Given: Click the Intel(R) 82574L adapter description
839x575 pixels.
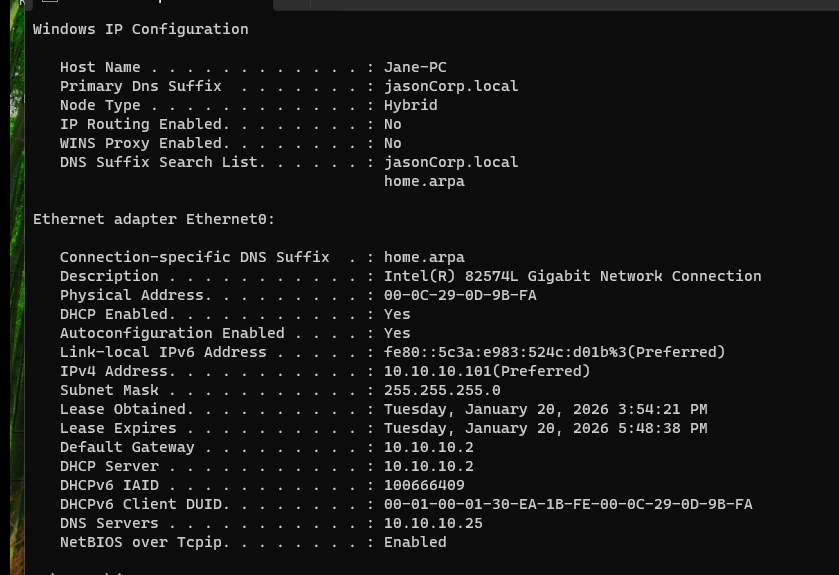Looking at the screenshot, I should pyautogui.click(x=572, y=276).
